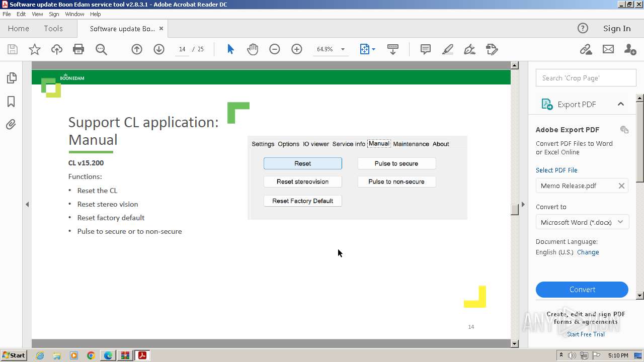Click the Change language link
Image resolution: width=644 pixels, height=362 pixels.
pyautogui.click(x=588, y=252)
